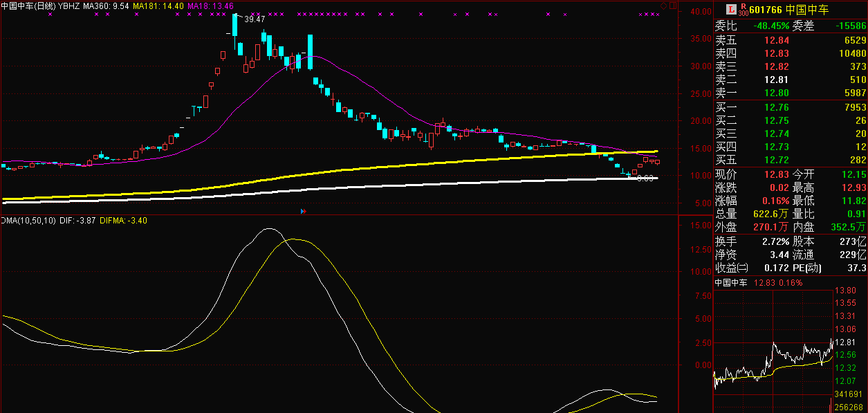The image size is (868, 413).
Task: Open the chart title 中国中车(日线)
Action: 28,6
